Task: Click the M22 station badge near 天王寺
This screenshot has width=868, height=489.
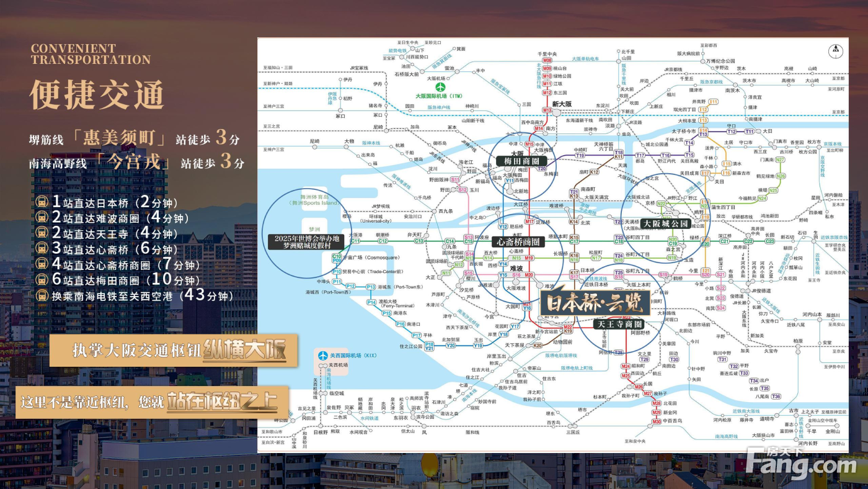Action: pyautogui.click(x=568, y=326)
